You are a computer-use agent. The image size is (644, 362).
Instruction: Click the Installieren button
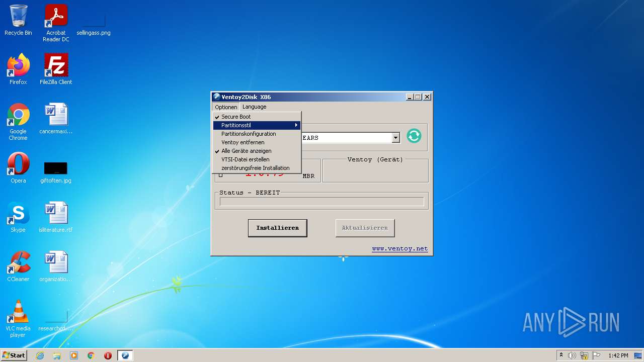click(x=277, y=228)
